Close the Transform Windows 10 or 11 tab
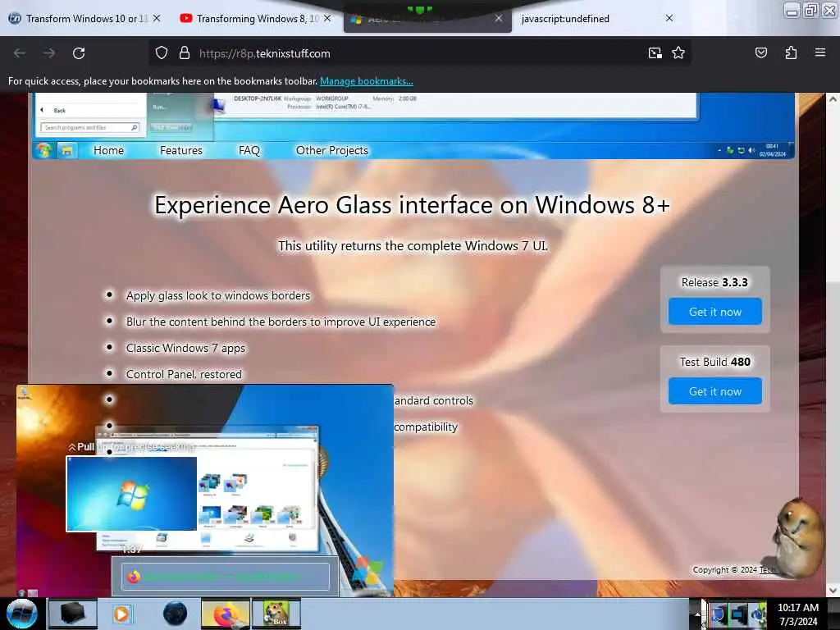 [157, 18]
